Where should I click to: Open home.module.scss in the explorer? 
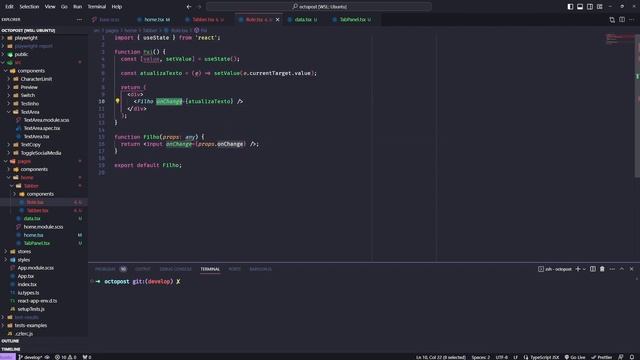[44, 227]
